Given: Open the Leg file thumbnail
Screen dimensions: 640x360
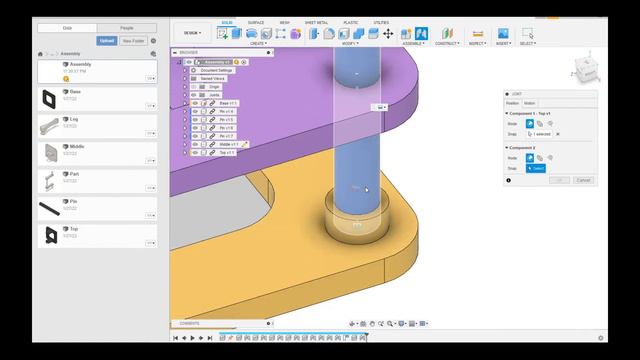Looking at the screenshot, I should pos(49,126).
